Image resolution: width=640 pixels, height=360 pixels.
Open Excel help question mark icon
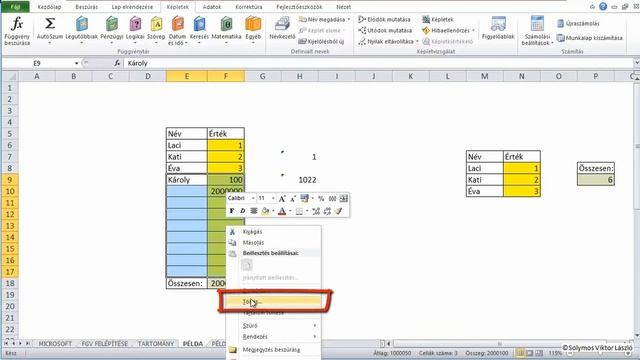[603, 6]
